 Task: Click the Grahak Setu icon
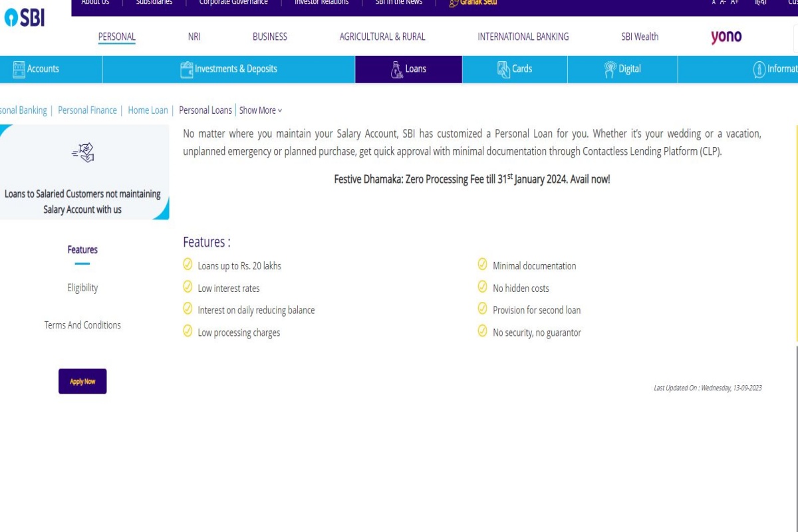(x=454, y=3)
